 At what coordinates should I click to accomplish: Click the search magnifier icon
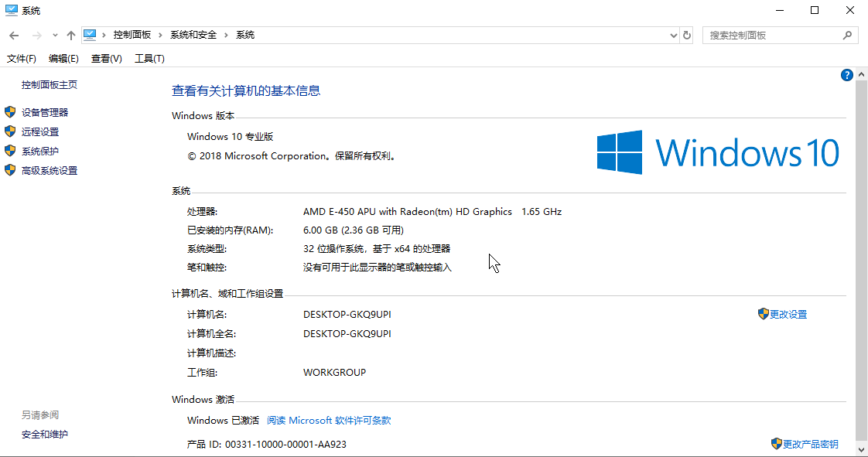[847, 36]
